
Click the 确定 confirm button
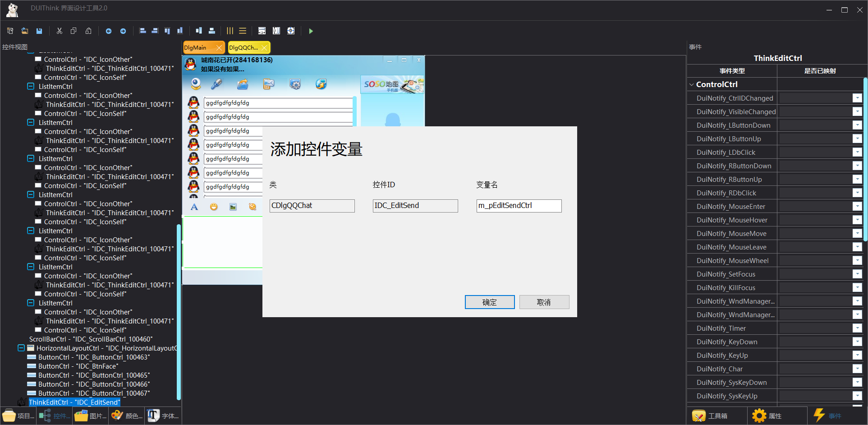[489, 302]
